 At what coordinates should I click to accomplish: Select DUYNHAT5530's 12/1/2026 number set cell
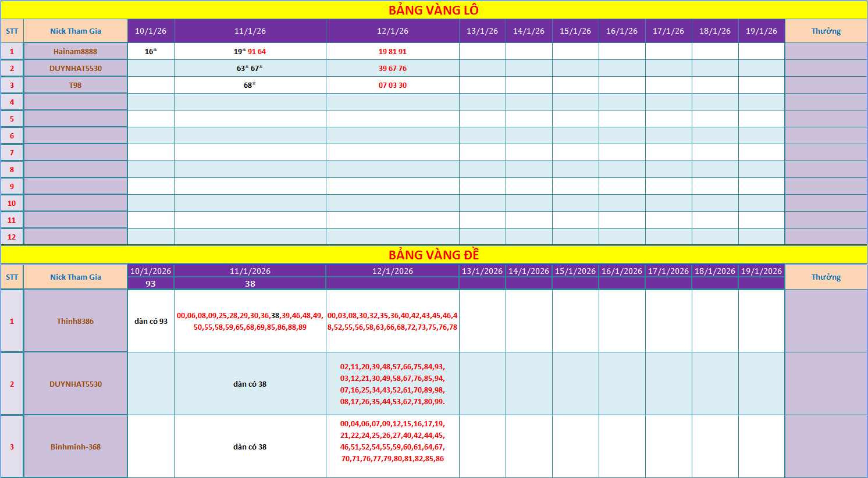393,384
